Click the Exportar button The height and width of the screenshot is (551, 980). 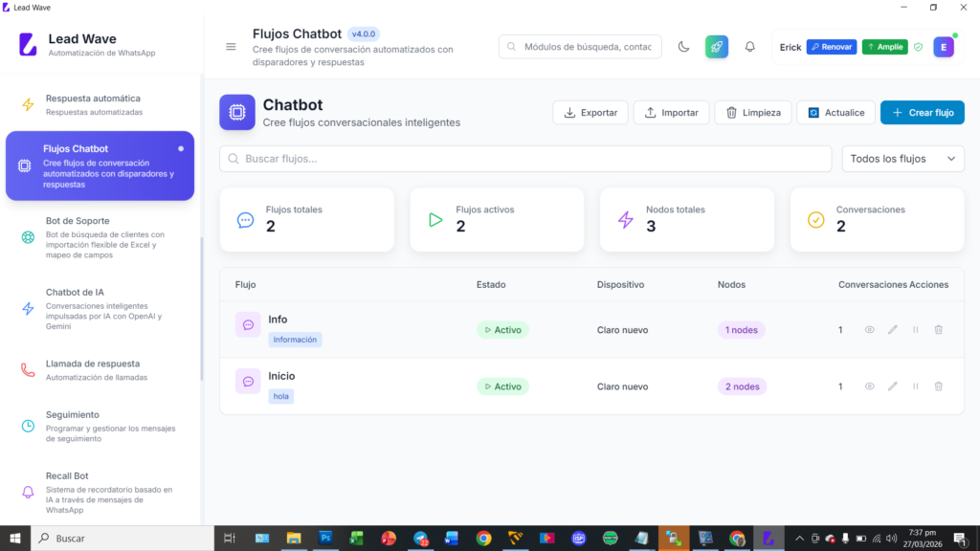coord(590,113)
